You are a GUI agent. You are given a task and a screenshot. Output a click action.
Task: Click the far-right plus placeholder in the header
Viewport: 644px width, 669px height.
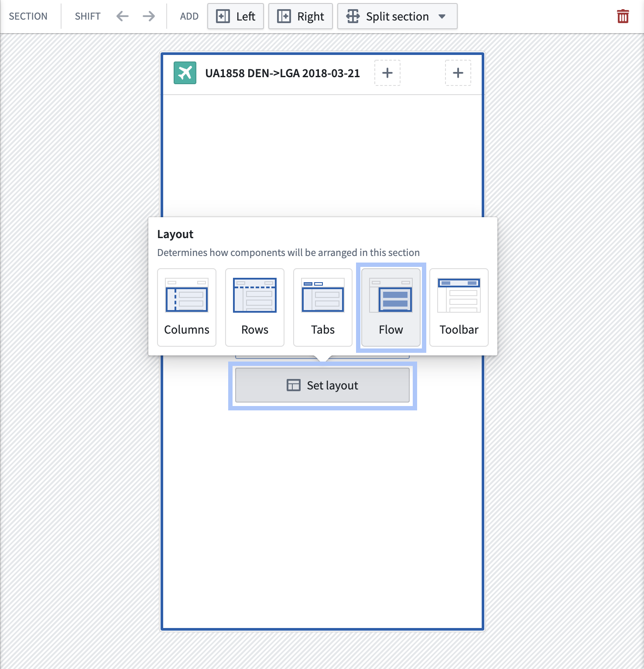[458, 73]
